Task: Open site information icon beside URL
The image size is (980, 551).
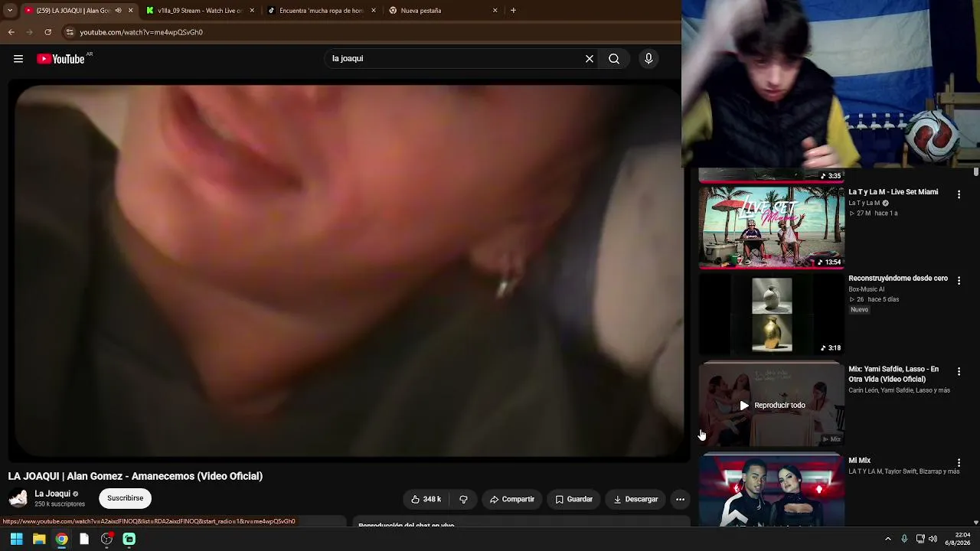Action: (x=70, y=32)
